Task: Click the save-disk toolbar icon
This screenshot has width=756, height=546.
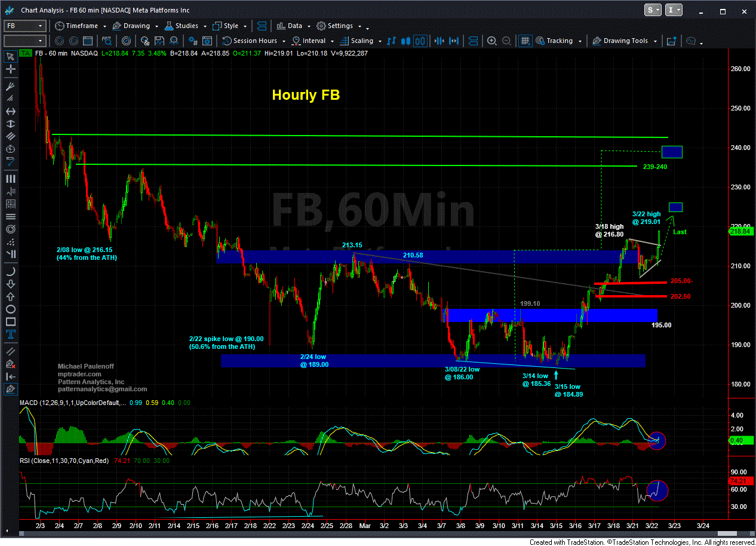Action: pos(159,41)
